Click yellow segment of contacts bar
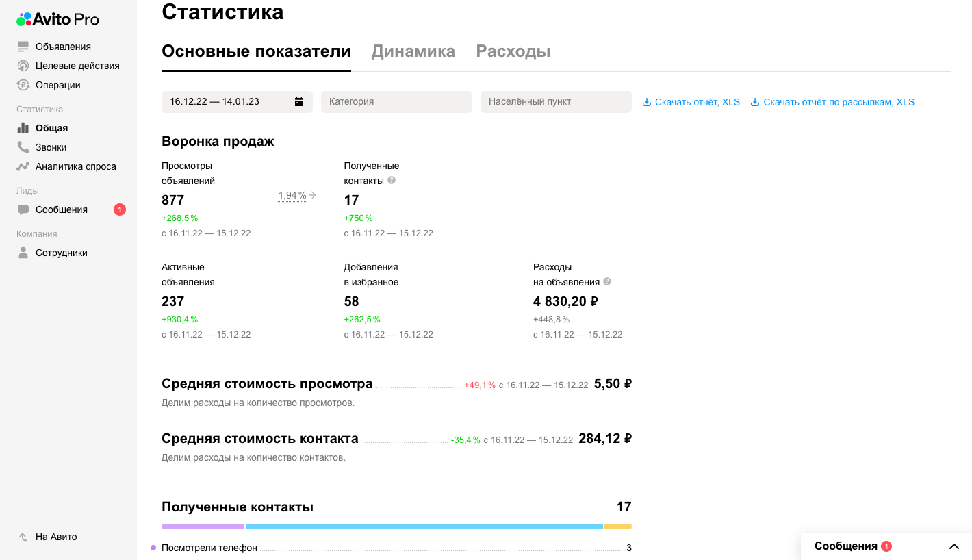Image resolution: width=972 pixels, height=560 pixels. click(x=618, y=526)
